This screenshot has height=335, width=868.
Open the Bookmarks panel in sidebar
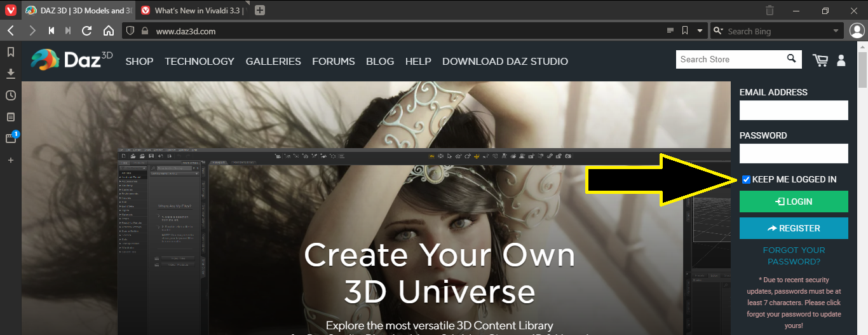click(x=11, y=52)
